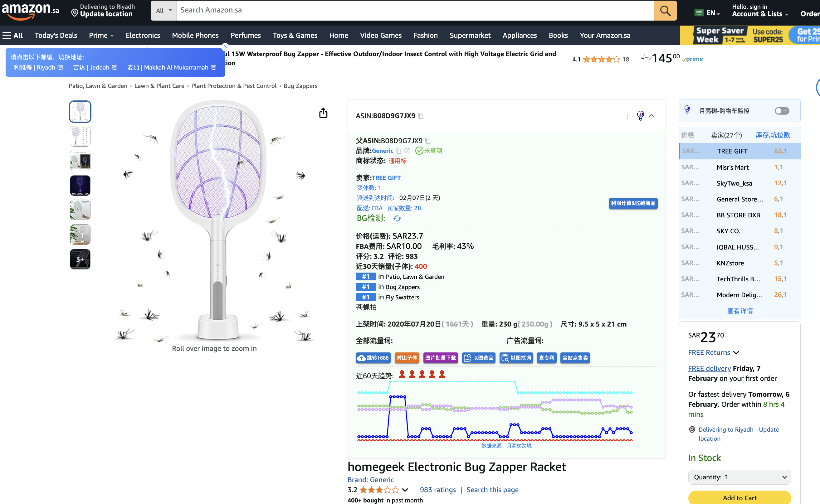
Task: Open the All hamburger menu
Action: click(13, 35)
